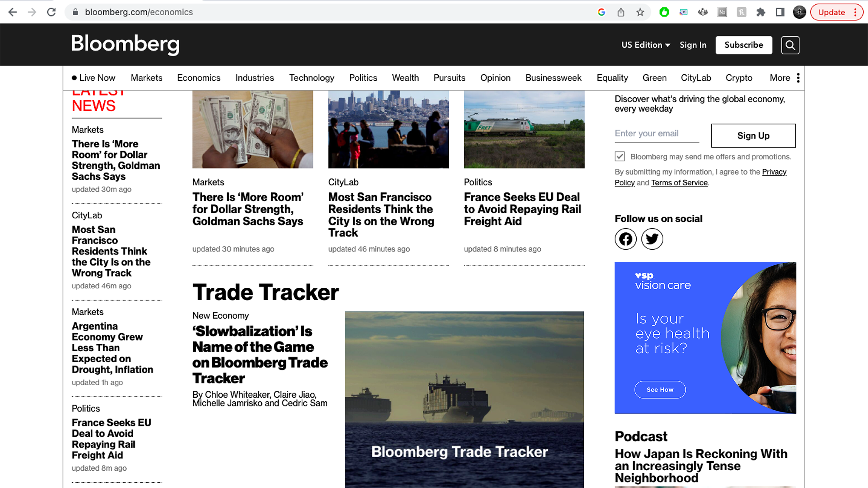Bookmark this page with star icon
Screen dimensions: 868x488
(x=640, y=12)
